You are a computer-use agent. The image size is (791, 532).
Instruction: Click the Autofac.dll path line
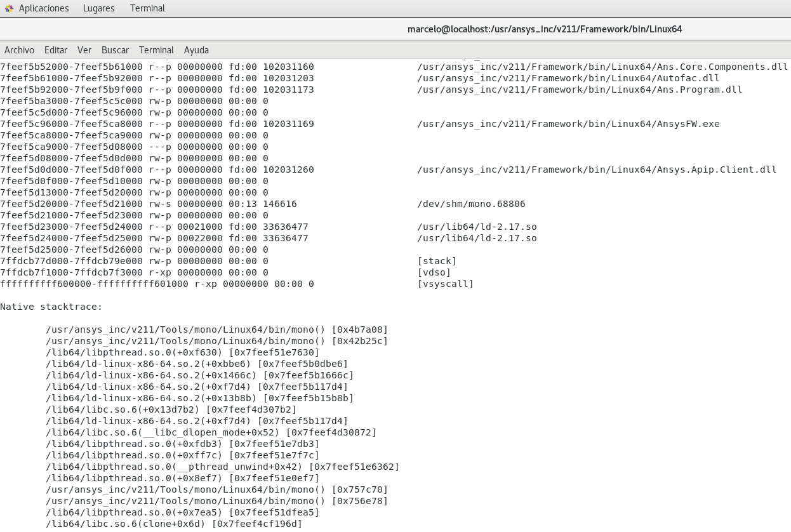568,78
